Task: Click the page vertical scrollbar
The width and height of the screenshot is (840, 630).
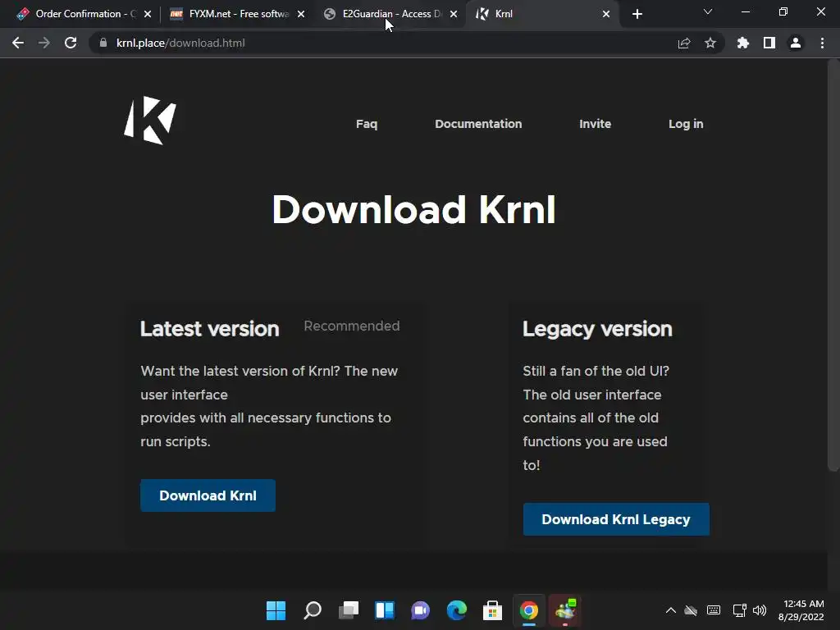Action: point(833,265)
